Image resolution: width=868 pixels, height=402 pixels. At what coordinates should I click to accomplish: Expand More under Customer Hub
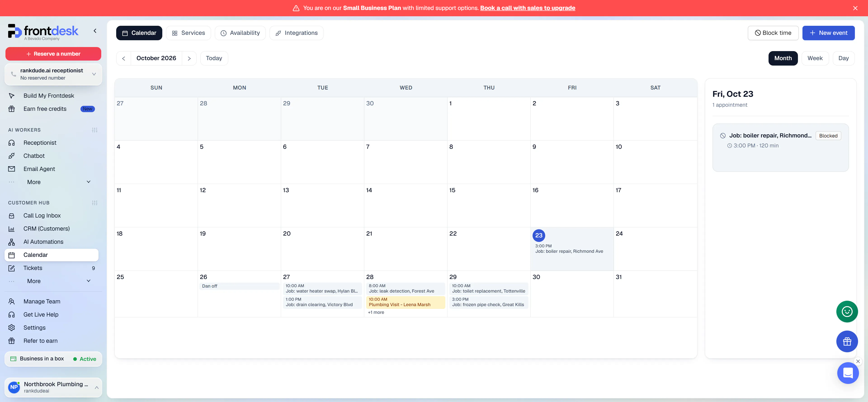click(x=52, y=281)
